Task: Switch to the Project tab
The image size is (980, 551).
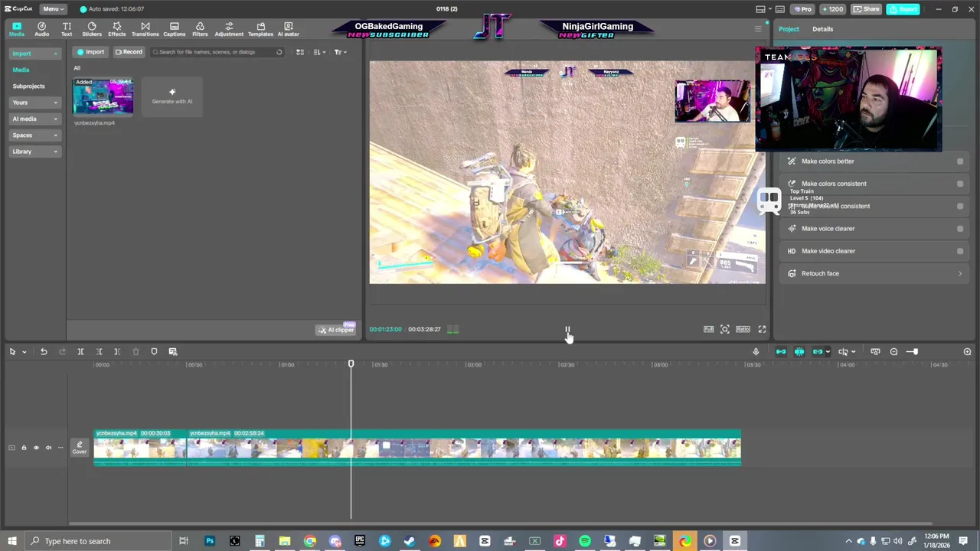Action: point(789,29)
